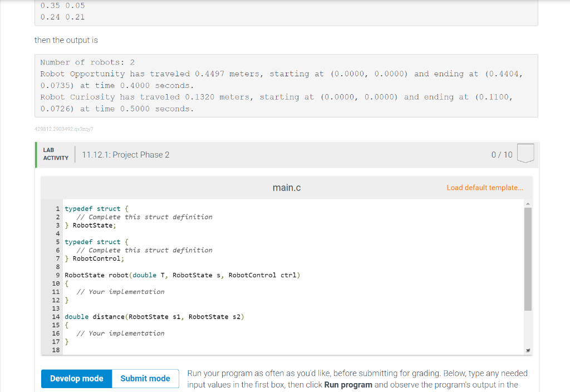
Task: Click the Develop mode button
Action: [76, 378]
